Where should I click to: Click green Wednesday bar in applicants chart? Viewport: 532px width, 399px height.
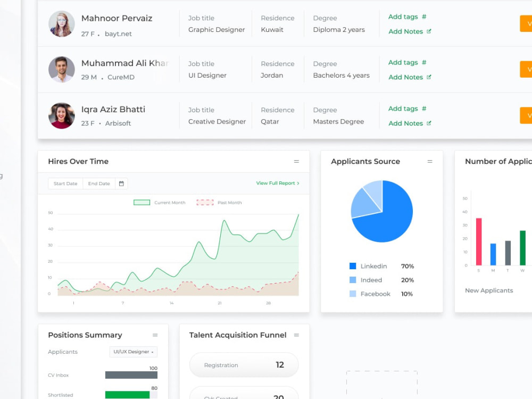(x=522, y=248)
